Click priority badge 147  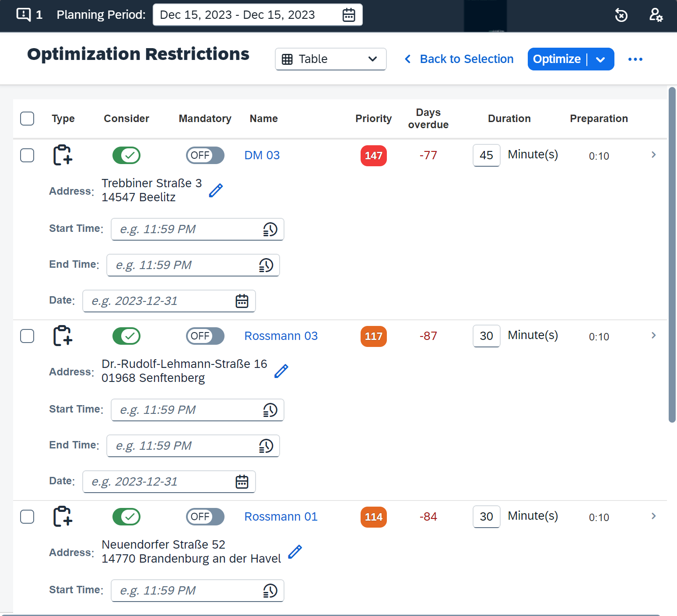(x=374, y=156)
